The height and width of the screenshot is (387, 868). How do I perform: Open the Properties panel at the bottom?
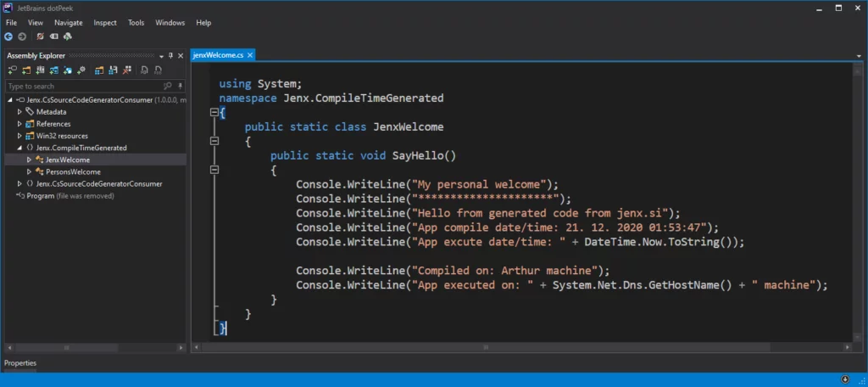(x=20, y=363)
